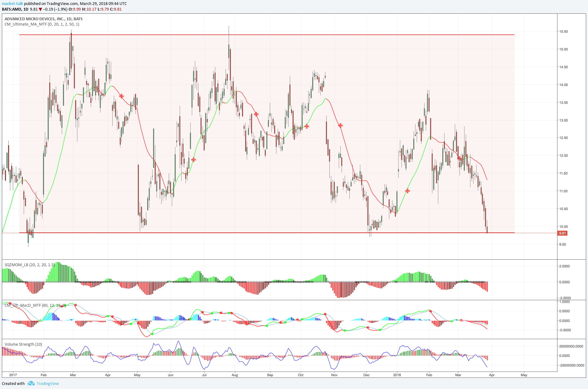Click the Jul label on time axis
The width and height of the screenshot is (588, 389).
coord(204,375)
